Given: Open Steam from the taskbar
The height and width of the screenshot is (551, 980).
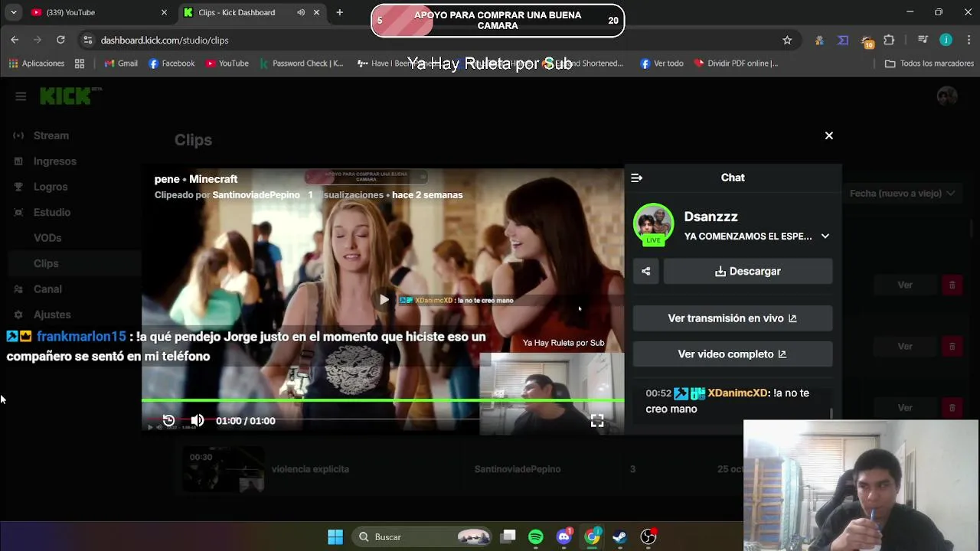Looking at the screenshot, I should [620, 536].
